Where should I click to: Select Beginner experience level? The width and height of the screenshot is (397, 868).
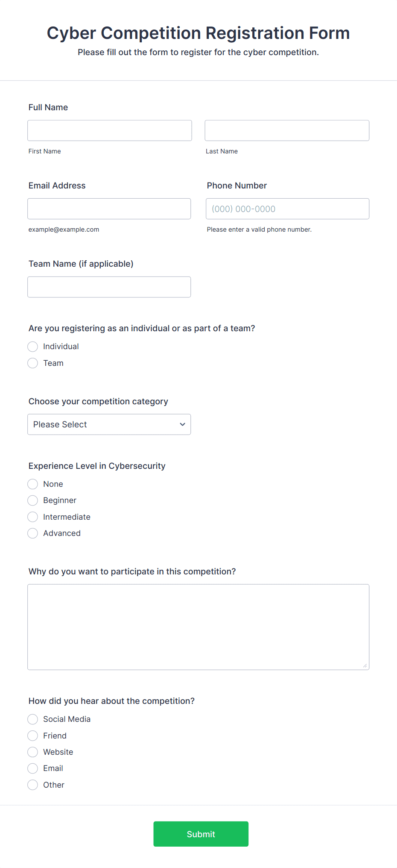click(x=32, y=500)
